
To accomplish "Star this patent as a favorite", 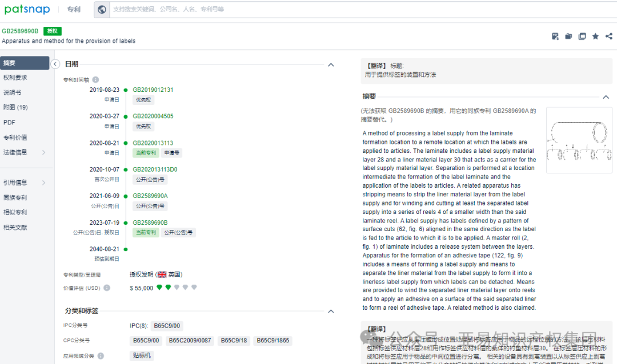I will [x=595, y=36].
